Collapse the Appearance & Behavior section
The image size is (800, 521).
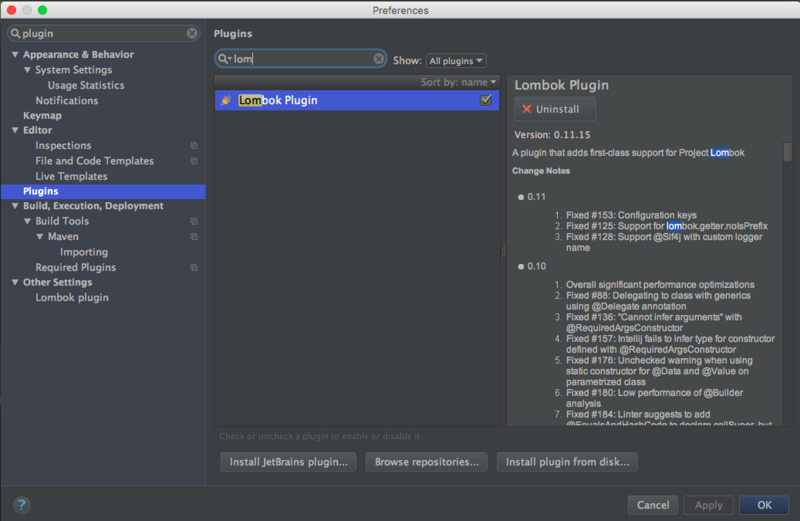click(x=15, y=55)
